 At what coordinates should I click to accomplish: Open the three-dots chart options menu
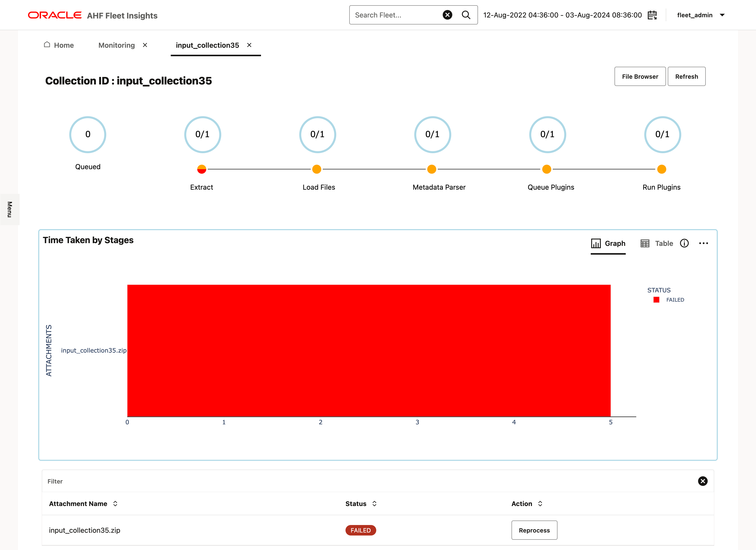point(703,244)
